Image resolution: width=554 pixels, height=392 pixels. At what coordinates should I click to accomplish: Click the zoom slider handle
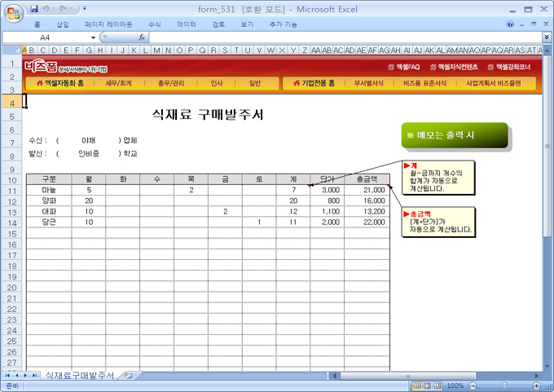503,385
